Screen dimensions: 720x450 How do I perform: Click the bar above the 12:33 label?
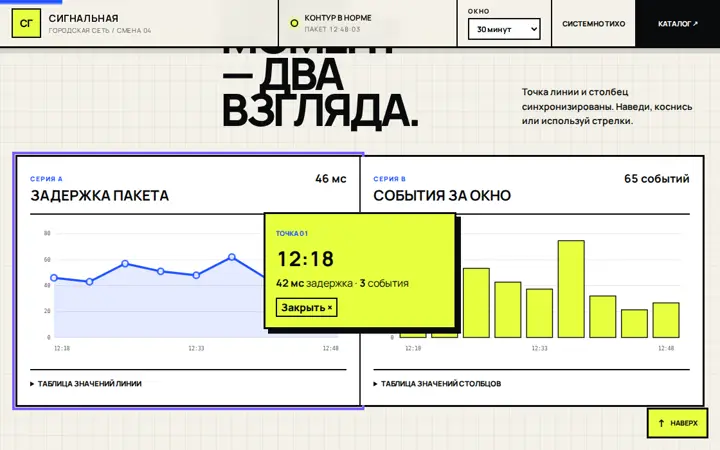pyautogui.click(x=540, y=313)
